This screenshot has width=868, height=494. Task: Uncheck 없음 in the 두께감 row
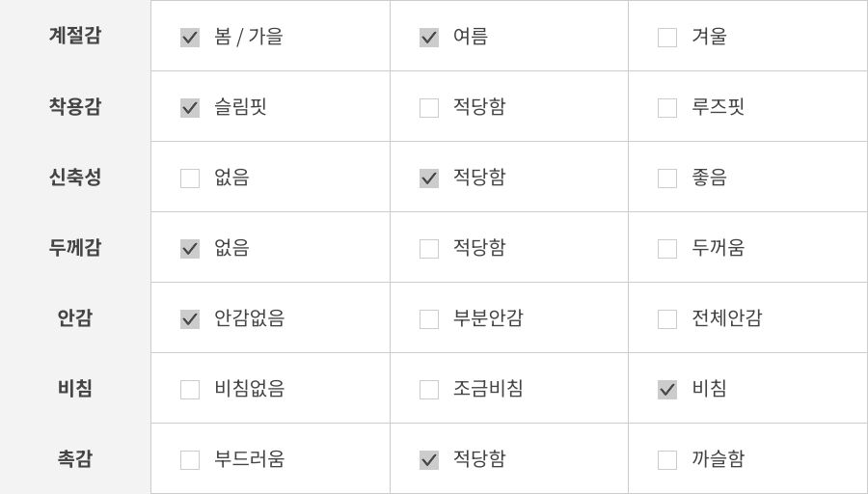[x=190, y=249]
